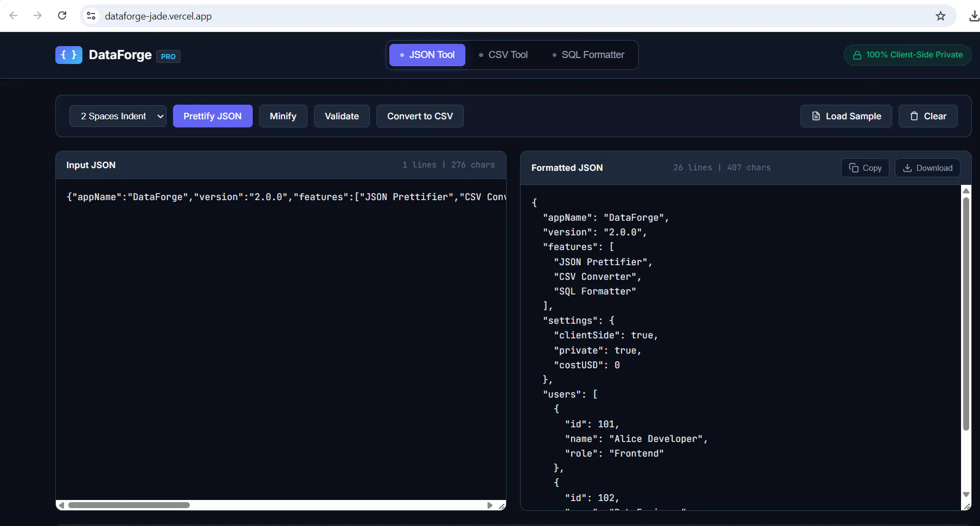Switch to the CSV Tool tab
This screenshot has height=526, width=980.
(x=503, y=55)
